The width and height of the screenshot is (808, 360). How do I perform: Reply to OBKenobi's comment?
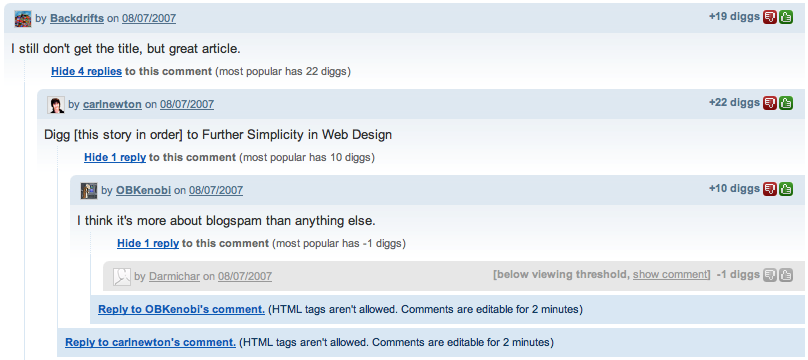181,310
